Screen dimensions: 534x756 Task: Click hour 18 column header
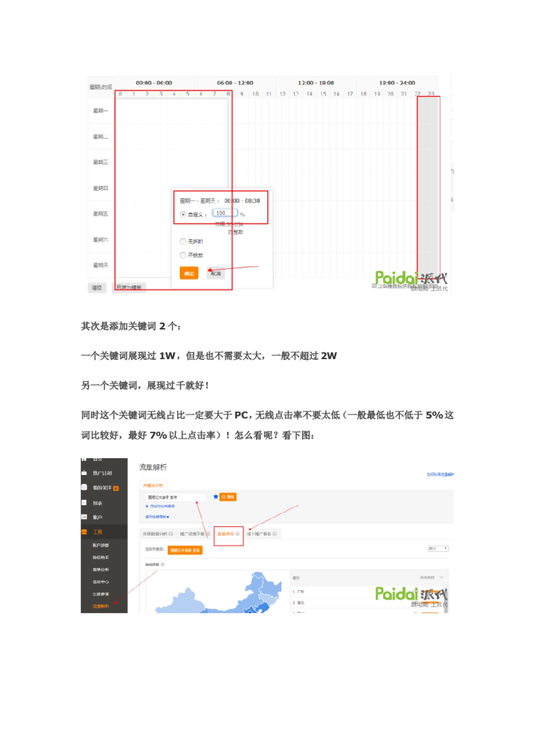click(x=364, y=94)
